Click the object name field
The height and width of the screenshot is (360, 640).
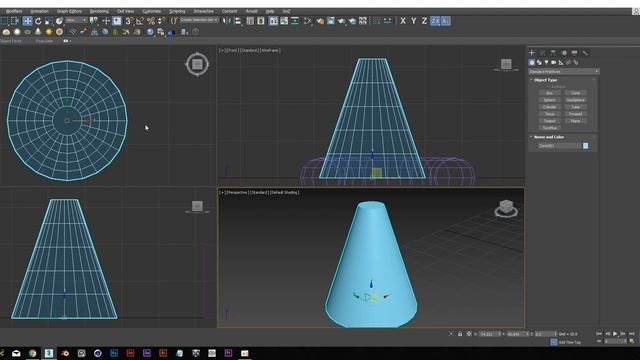coord(559,146)
